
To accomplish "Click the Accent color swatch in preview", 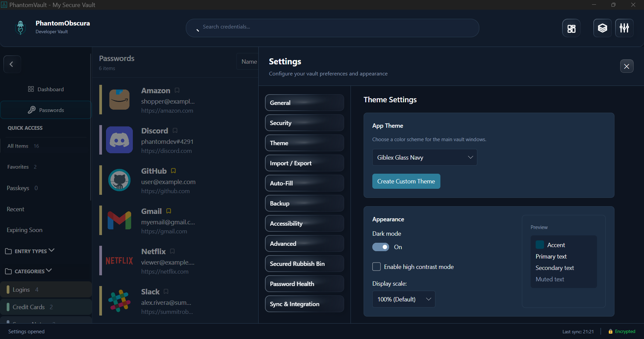I will 540,245.
